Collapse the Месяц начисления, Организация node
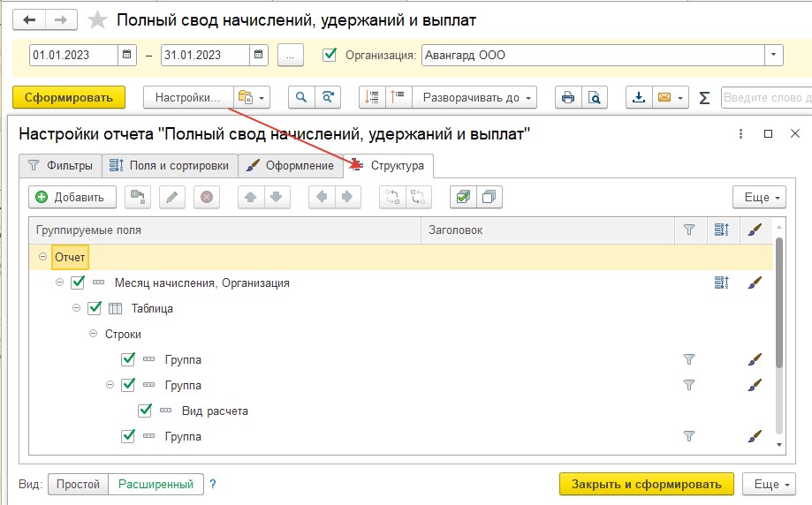The height and width of the screenshot is (505, 812). (x=59, y=283)
